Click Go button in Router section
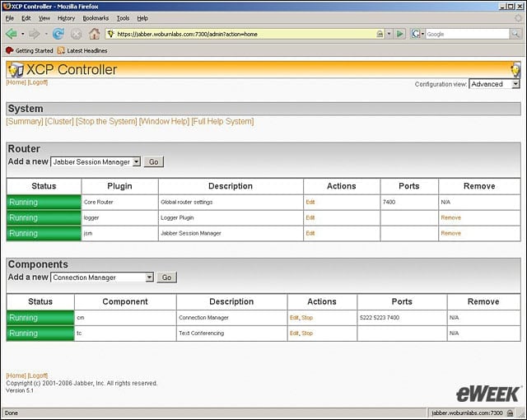 coord(154,162)
